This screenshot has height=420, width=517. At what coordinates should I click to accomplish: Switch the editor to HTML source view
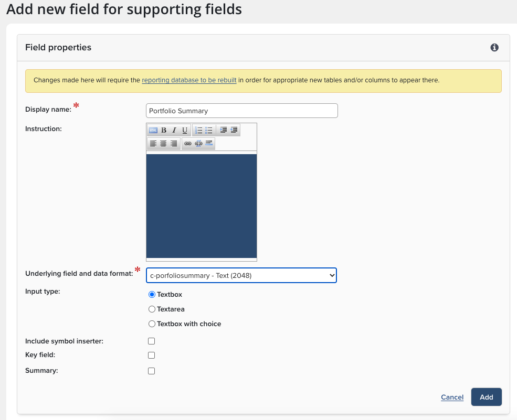click(153, 130)
